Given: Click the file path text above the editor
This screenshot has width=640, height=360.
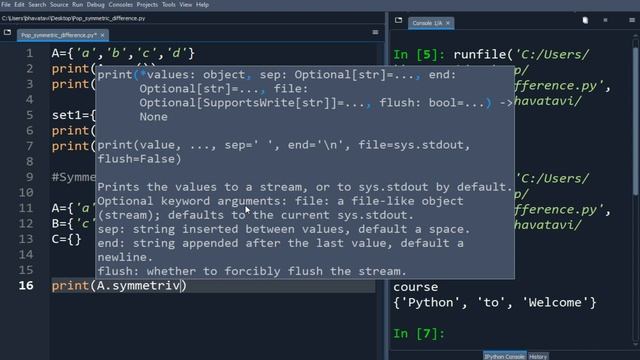Looking at the screenshot, I should (x=73, y=18).
